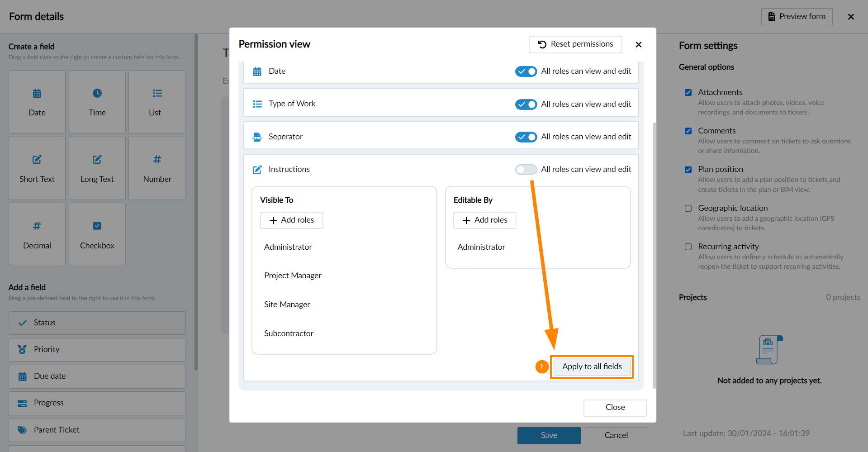Click the Separator row icon
The image size is (868, 452).
[257, 137]
